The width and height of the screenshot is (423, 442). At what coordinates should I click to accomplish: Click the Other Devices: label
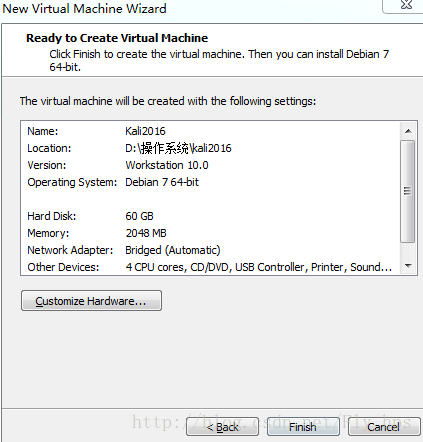tap(63, 267)
